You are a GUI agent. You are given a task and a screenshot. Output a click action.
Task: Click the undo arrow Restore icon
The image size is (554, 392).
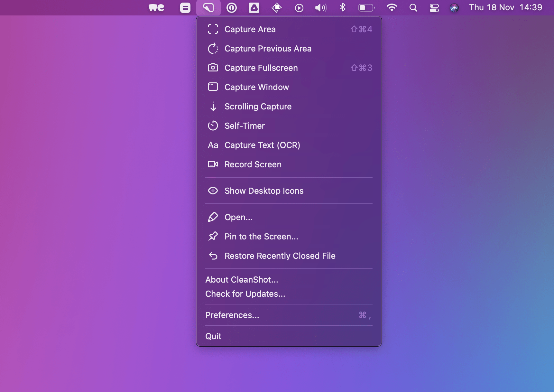click(213, 256)
